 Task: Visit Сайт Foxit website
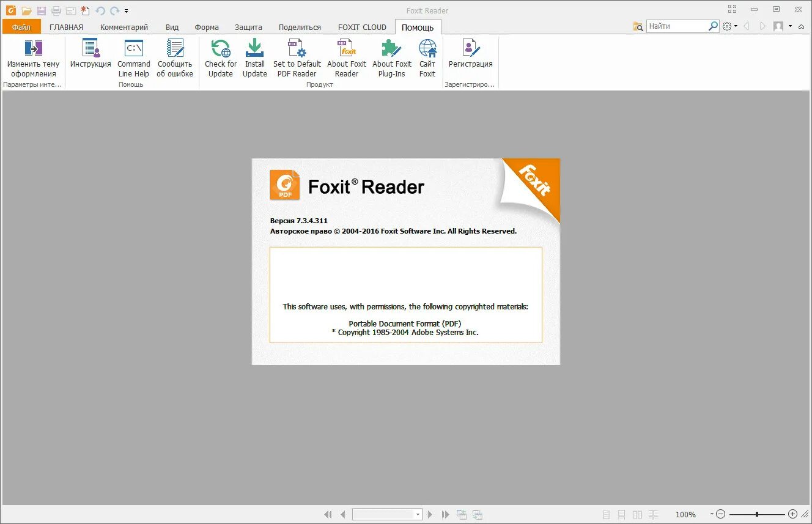pyautogui.click(x=427, y=58)
